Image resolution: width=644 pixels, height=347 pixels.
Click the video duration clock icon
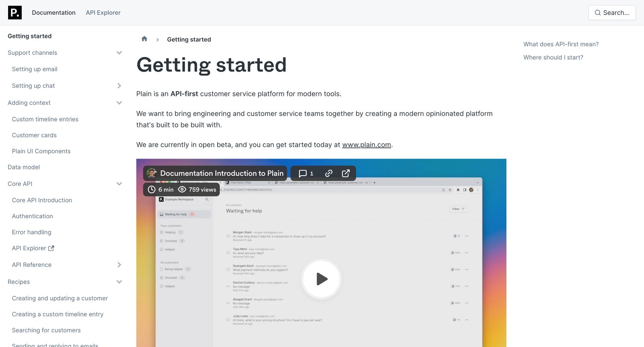point(152,189)
